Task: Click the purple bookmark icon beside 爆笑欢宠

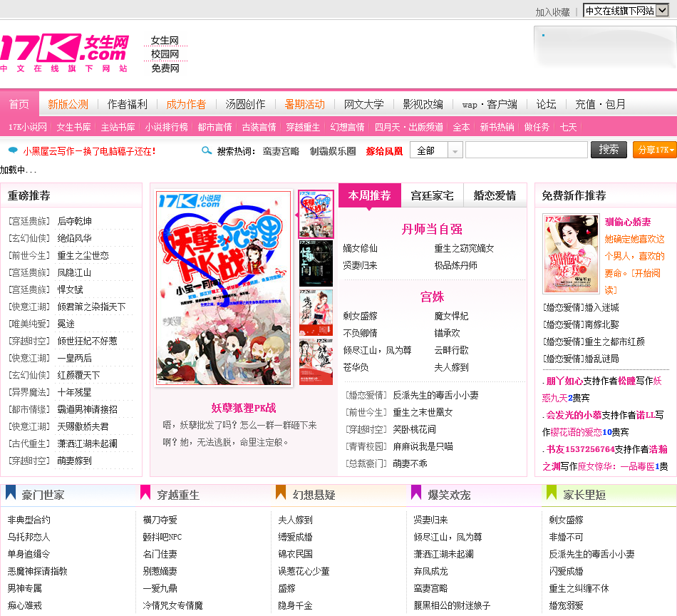Action: (x=416, y=493)
